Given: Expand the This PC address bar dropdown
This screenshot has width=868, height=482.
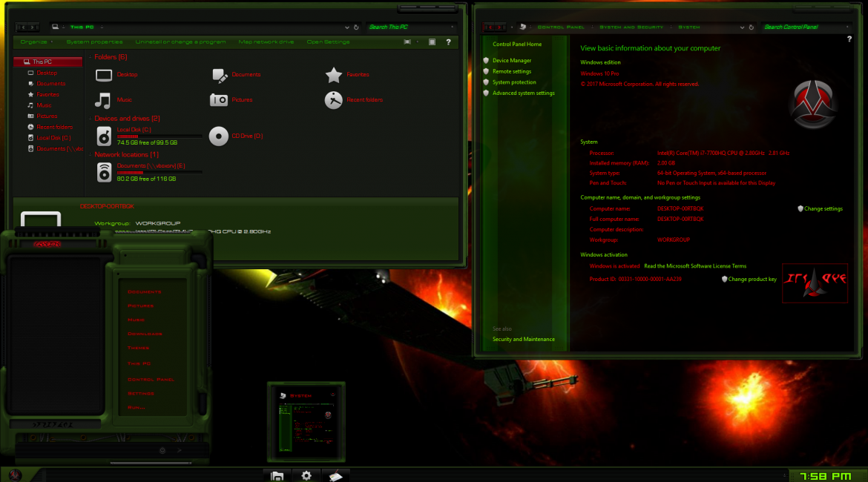Looking at the screenshot, I should [347, 27].
